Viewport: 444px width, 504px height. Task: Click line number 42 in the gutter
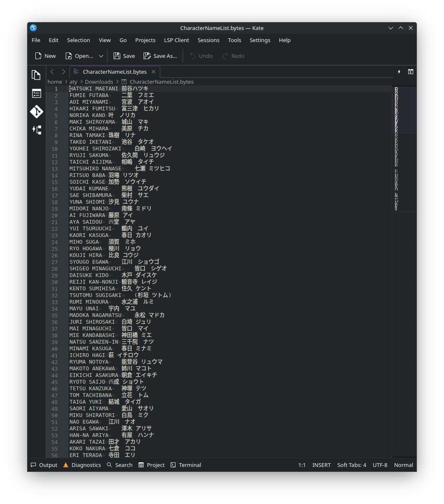pyautogui.click(x=55, y=362)
